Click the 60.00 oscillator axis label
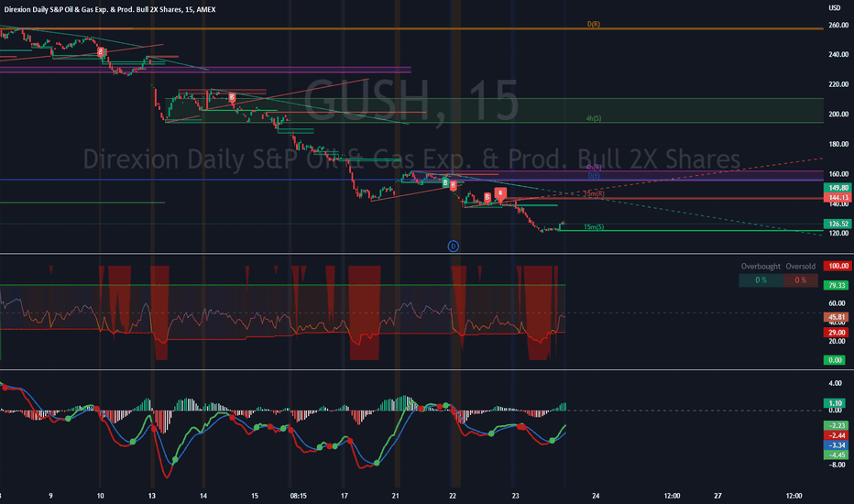Image resolution: width=854 pixels, height=504 pixels. pos(837,303)
